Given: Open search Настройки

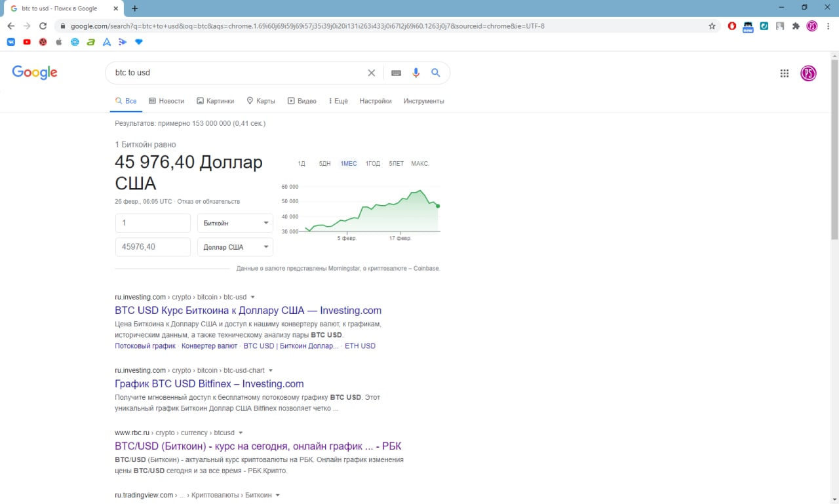Looking at the screenshot, I should (376, 101).
